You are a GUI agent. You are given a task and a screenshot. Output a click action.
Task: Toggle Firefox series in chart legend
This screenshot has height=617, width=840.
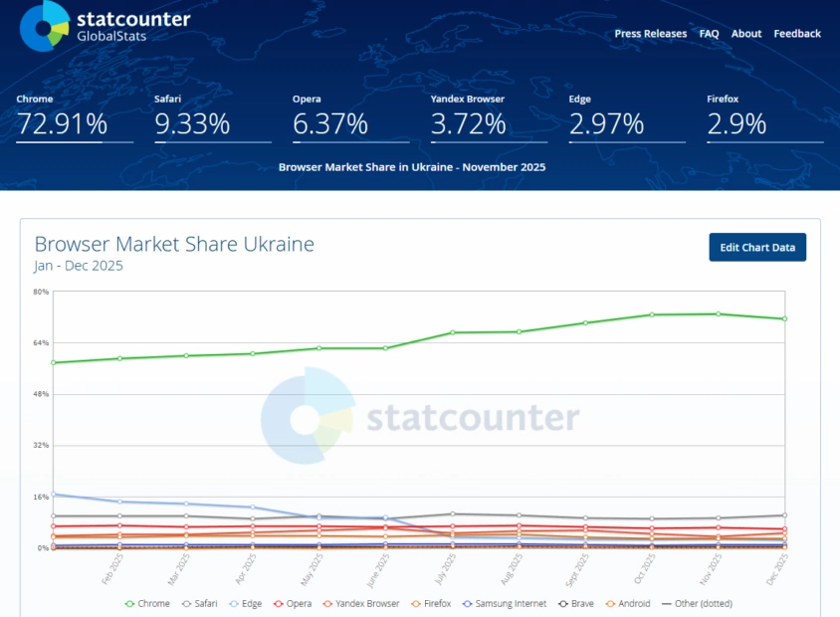tap(431, 604)
